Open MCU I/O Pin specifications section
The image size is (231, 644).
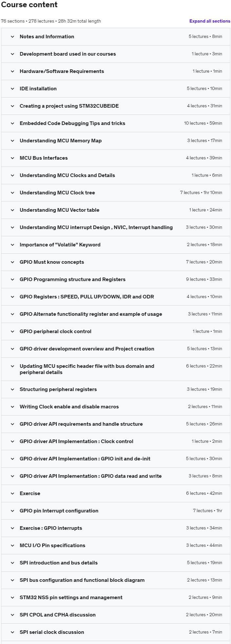(x=115, y=546)
